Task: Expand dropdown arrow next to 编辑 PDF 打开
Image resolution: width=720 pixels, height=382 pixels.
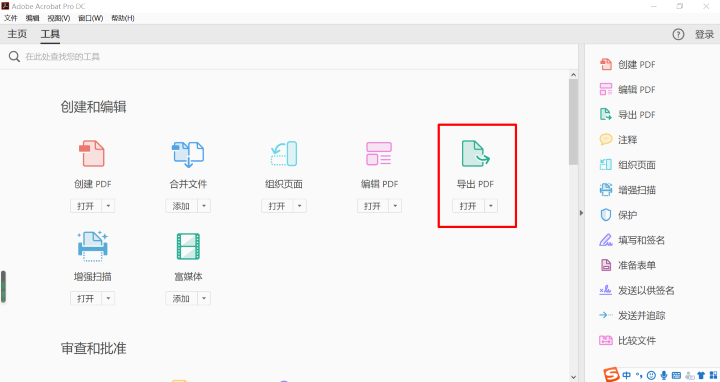Action: pos(395,206)
